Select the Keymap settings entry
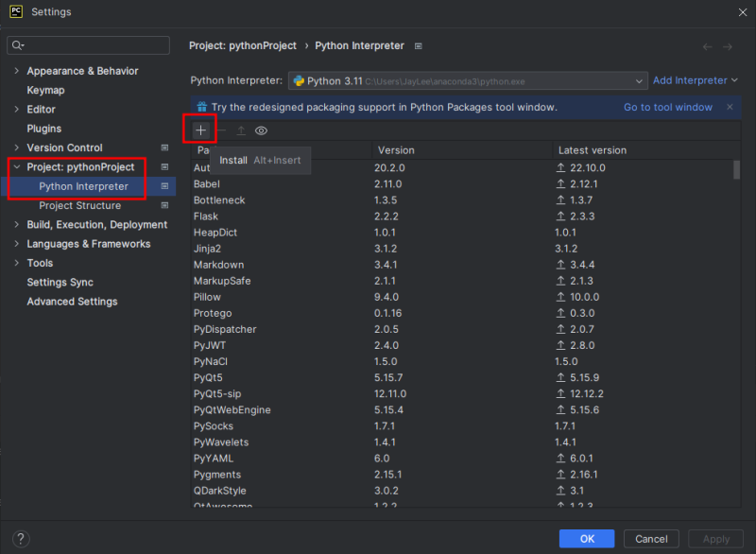 43,90
